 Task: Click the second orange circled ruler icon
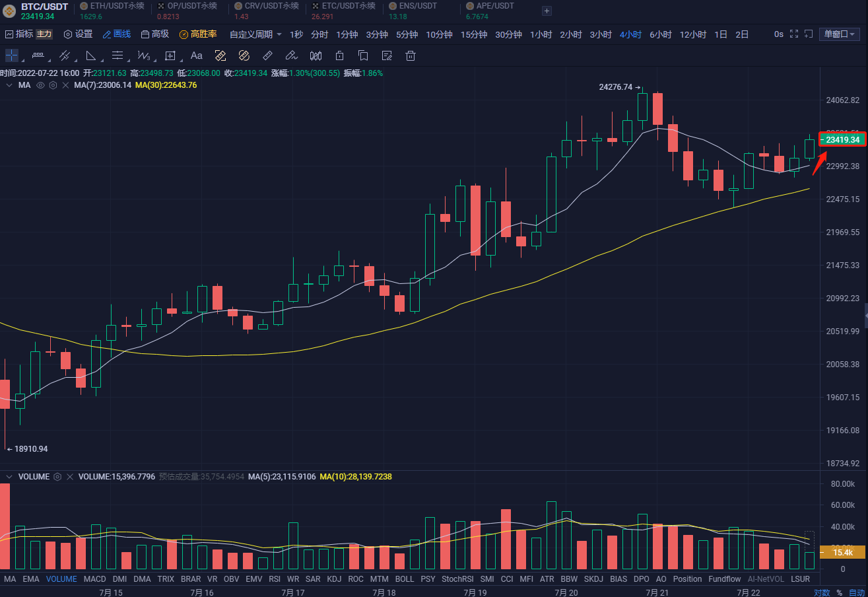(244, 55)
